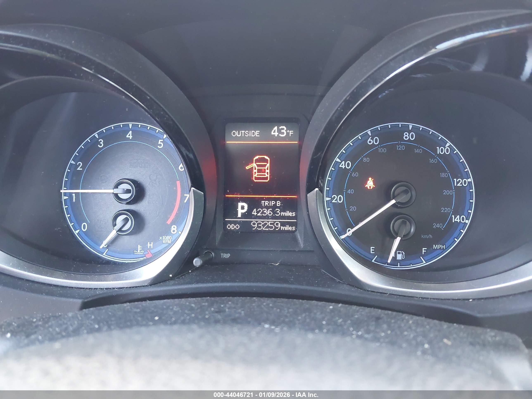Tap the 200 km/h mark on speedometer

coord(448,192)
